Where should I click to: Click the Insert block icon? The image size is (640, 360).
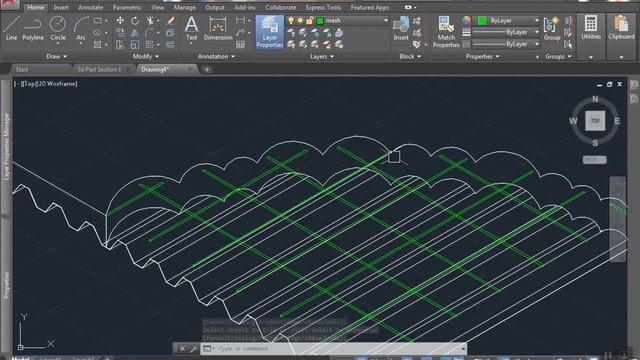coord(401,28)
